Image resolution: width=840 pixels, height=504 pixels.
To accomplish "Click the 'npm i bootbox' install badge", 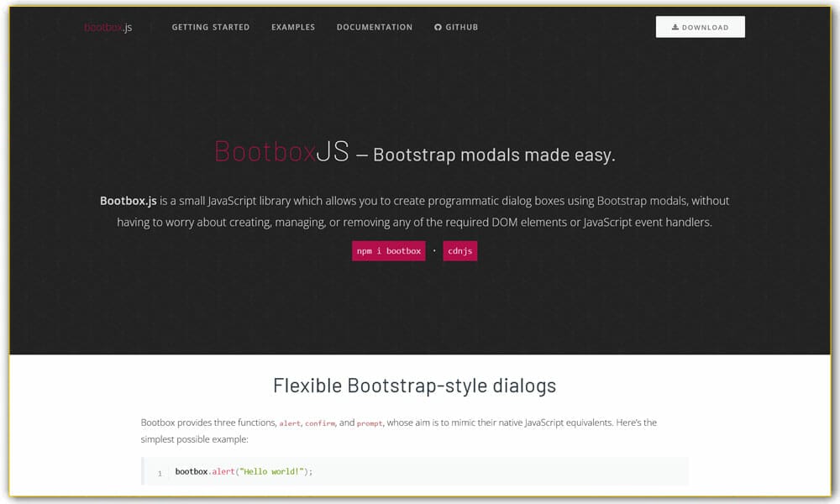I will click(x=388, y=250).
